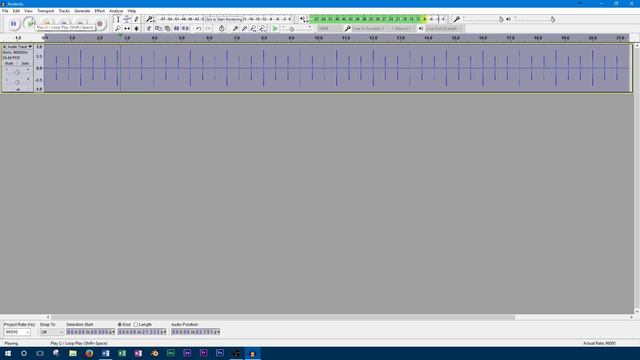Open the recording device dropdown

pyautogui.click(x=369, y=29)
